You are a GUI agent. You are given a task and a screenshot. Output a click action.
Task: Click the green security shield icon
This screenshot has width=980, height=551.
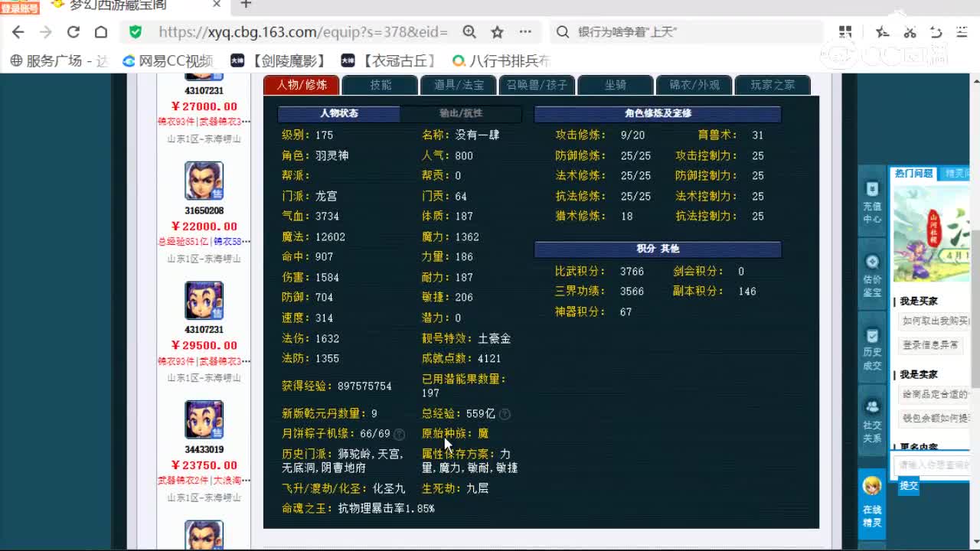[x=136, y=32]
